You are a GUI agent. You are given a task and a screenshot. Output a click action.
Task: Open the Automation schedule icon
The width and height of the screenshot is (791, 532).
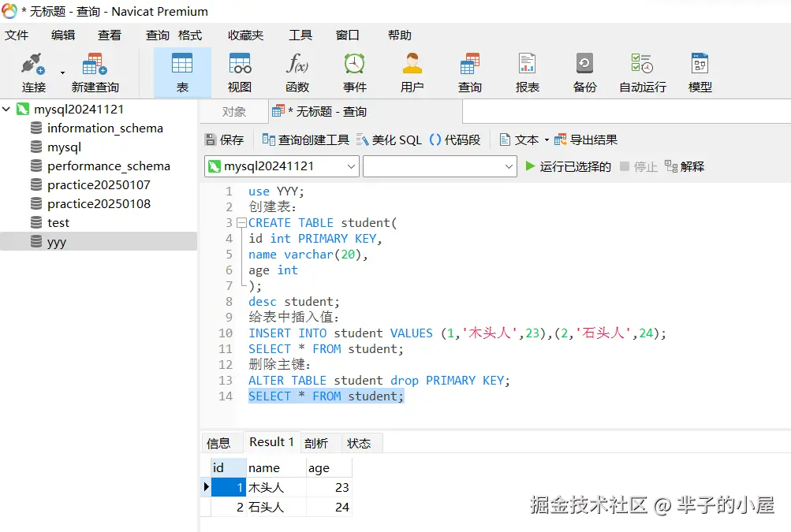tap(642, 65)
